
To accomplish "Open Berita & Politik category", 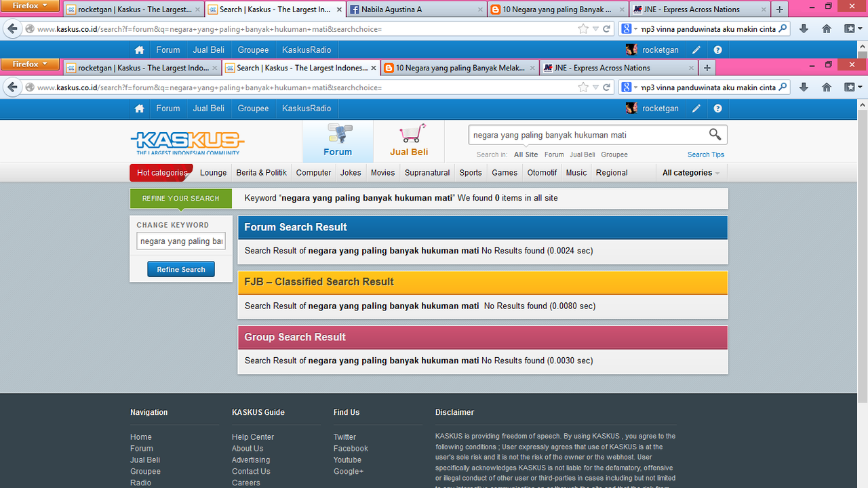I will (261, 173).
